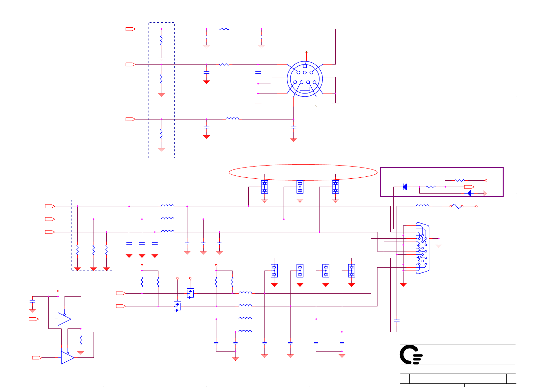Select the inductor on the top RGB line
Screen dimensions: 555x392
point(168,206)
